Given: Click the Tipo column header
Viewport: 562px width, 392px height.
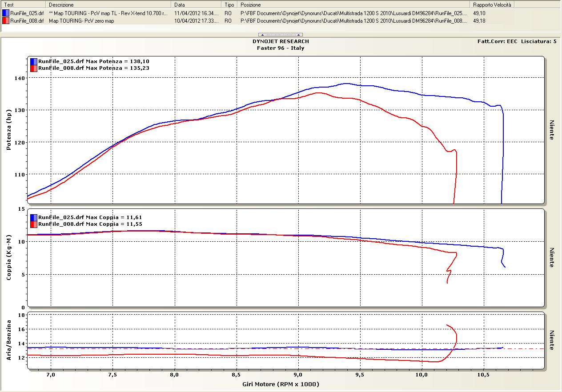Looking at the screenshot, I should coord(230,4).
